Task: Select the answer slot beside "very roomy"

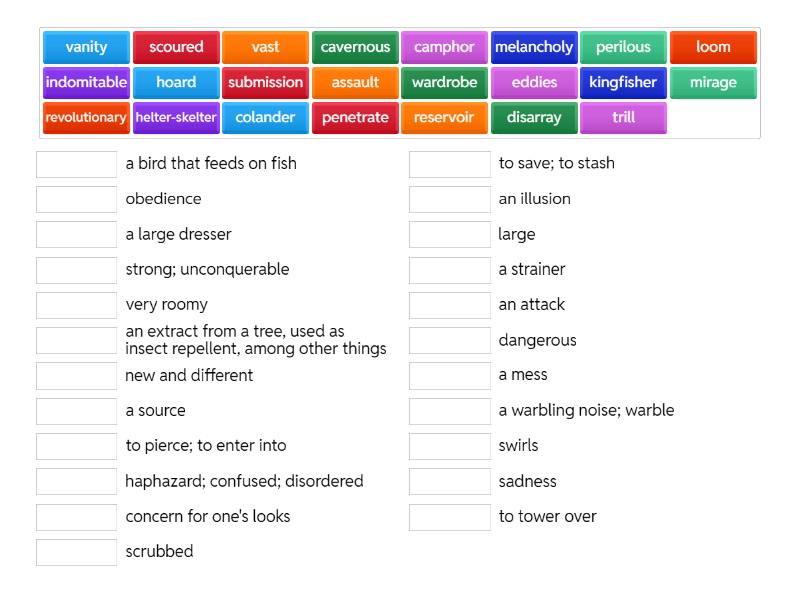Action: click(76, 304)
